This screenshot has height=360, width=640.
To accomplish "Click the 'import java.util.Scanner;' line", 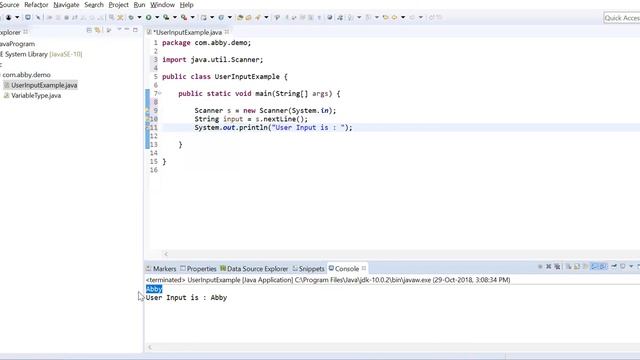I will pyautogui.click(x=213, y=60).
